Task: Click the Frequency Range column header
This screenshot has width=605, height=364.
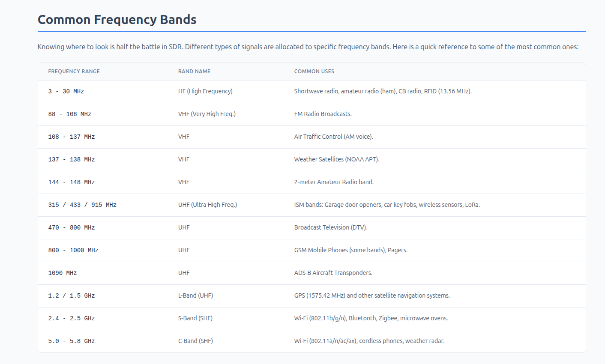Action: pos(74,72)
